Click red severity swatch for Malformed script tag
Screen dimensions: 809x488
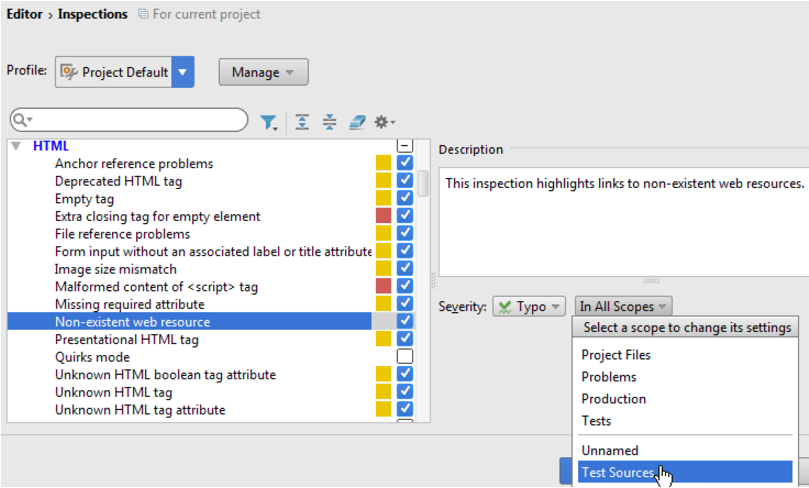[383, 287]
